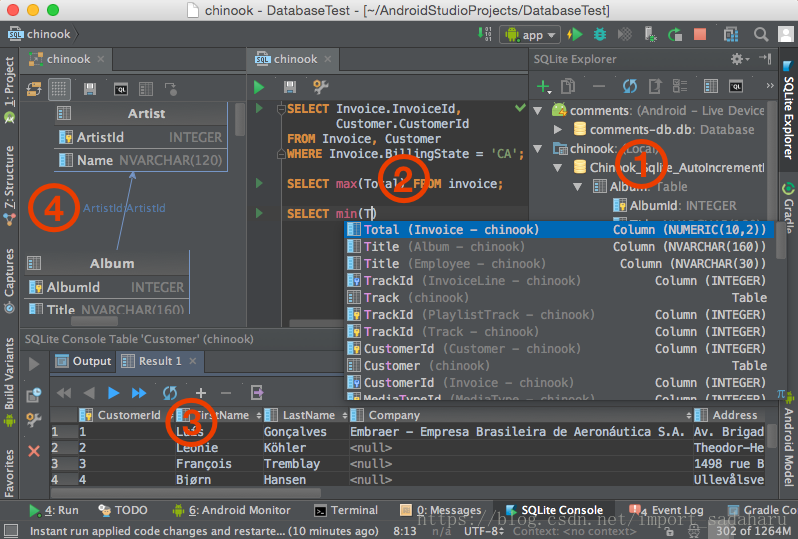
Task: Select the AlbumId: INTEGER column node
Action: [675, 206]
